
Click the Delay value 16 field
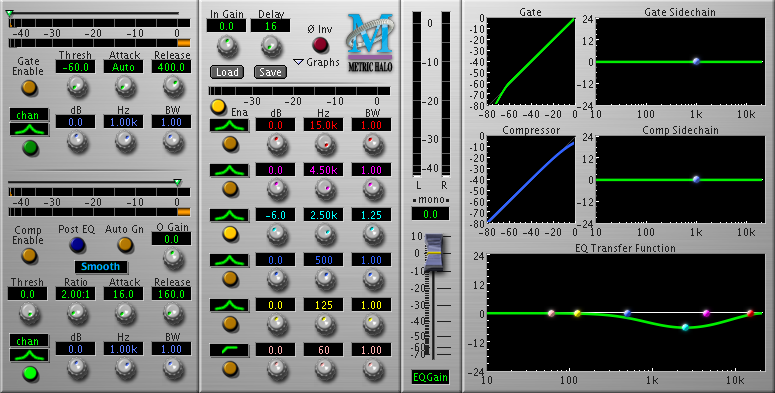click(x=270, y=26)
